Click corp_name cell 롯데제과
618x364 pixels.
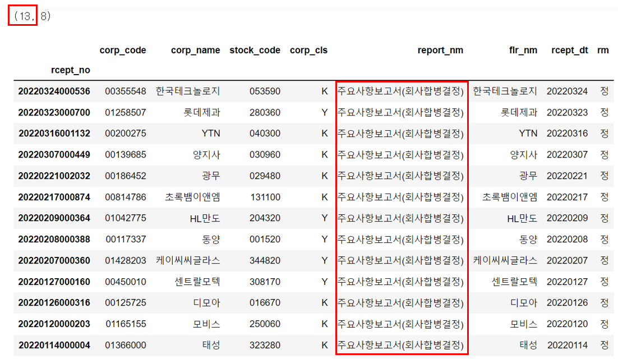201,113
